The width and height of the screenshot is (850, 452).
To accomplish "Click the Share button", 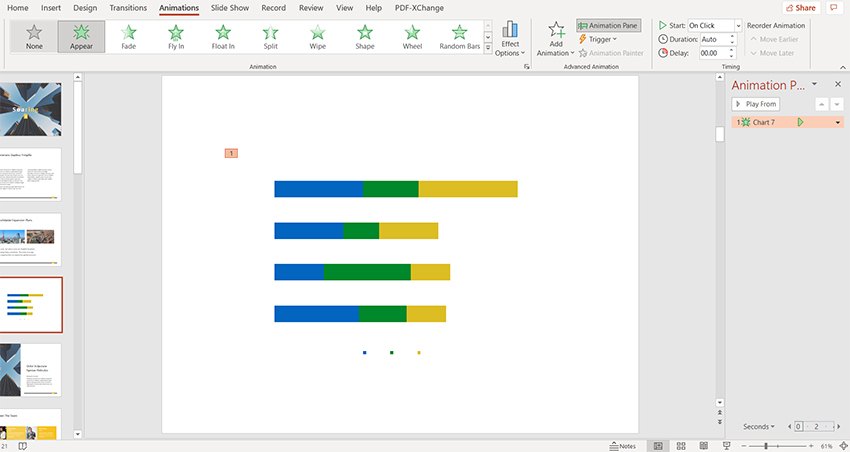I will pyautogui.click(x=801, y=8).
